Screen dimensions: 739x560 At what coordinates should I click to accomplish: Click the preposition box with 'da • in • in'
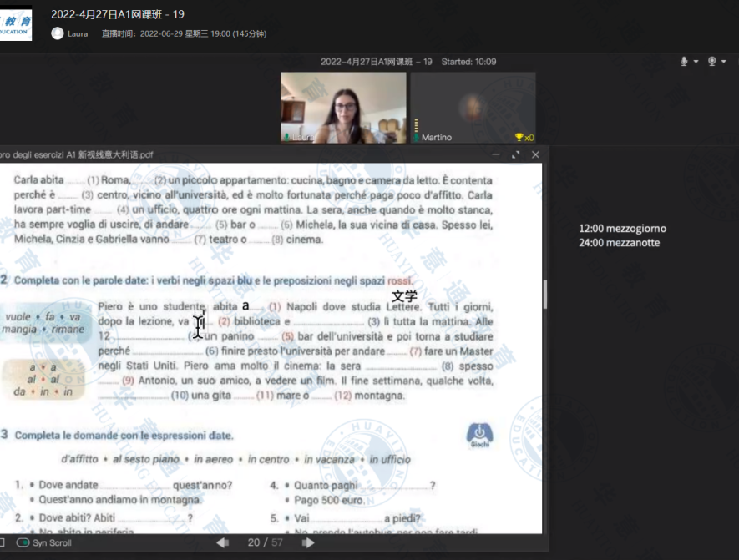coord(43,380)
